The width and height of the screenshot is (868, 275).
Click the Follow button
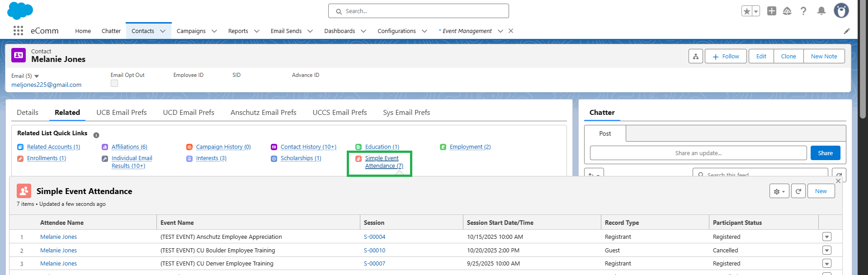pyautogui.click(x=726, y=56)
